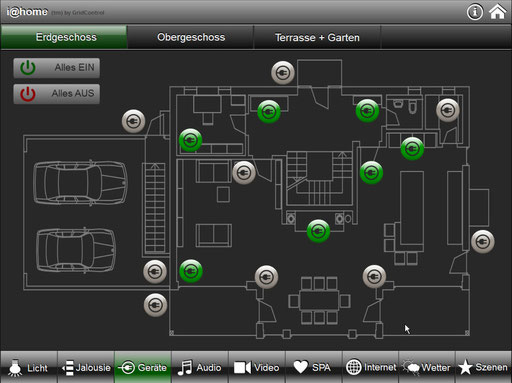Toggle the grey outlet above the floor plan entrance
This screenshot has height=383, width=512.
[x=283, y=73]
